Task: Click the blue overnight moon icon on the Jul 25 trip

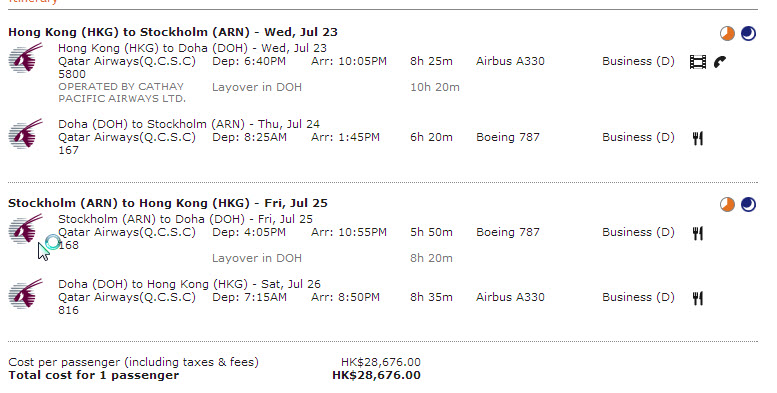Action: 748,204
